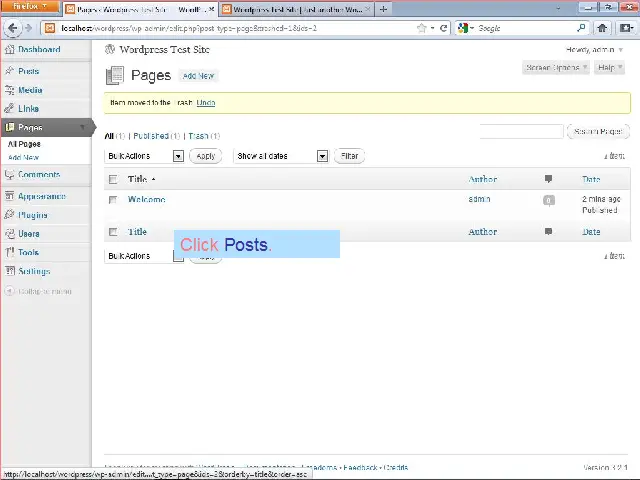The height and width of the screenshot is (480, 640).
Task: Click in the Search Pages input field
Action: [x=521, y=131]
